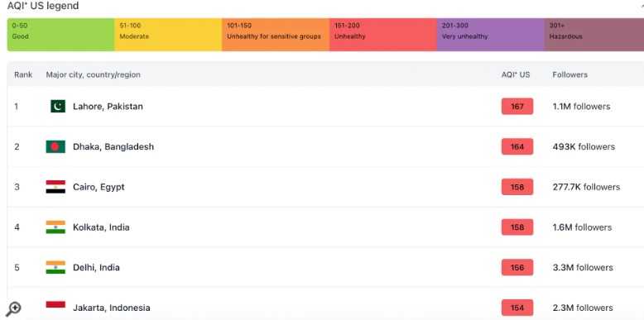Click the India flag beside Delhi
The height and width of the screenshot is (320, 644).
tap(55, 267)
